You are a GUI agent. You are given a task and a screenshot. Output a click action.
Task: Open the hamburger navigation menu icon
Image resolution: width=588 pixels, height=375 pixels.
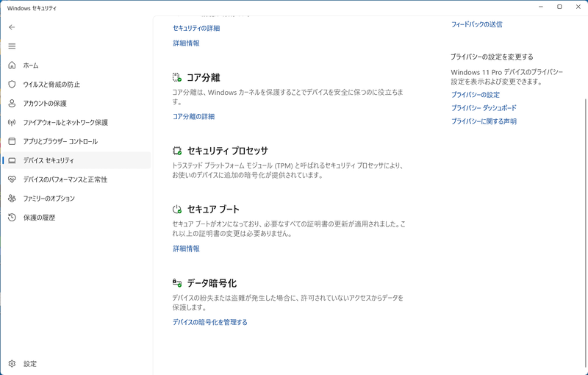(x=12, y=46)
